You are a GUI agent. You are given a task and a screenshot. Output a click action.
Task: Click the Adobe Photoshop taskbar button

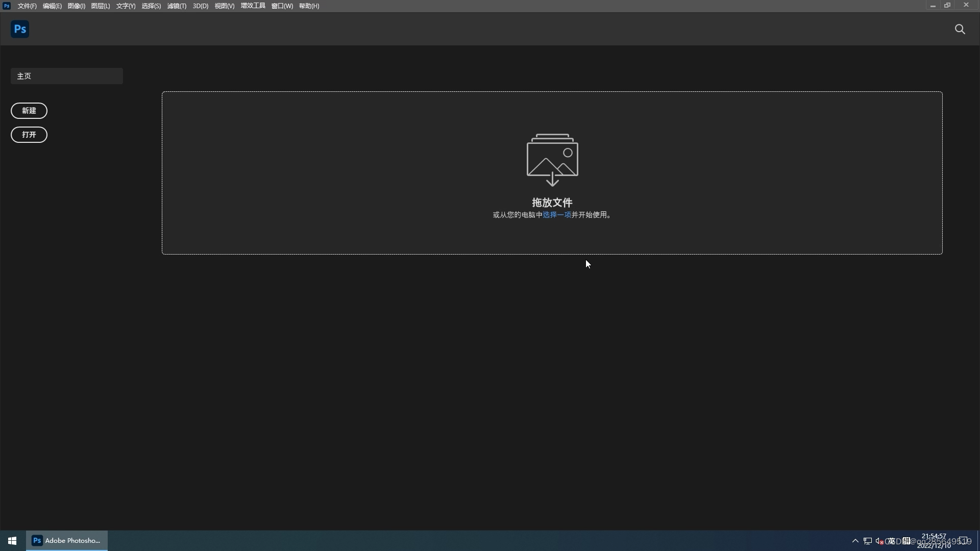67,541
